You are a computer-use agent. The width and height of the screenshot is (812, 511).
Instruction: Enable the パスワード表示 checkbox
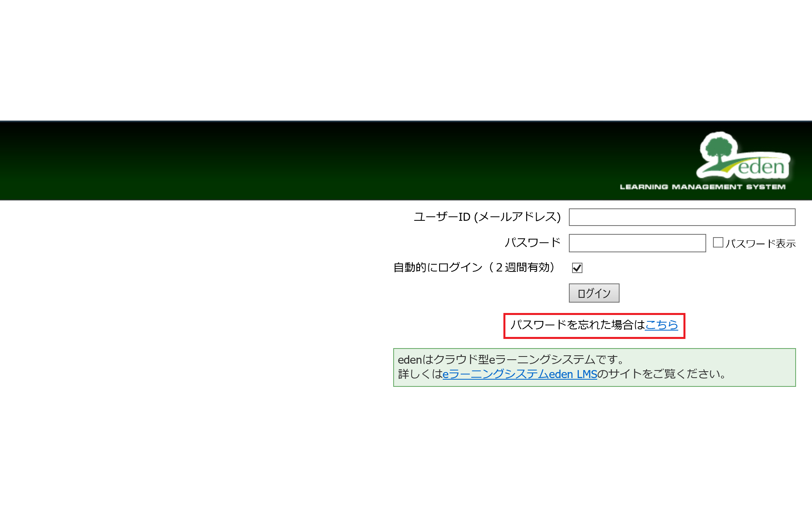(718, 242)
